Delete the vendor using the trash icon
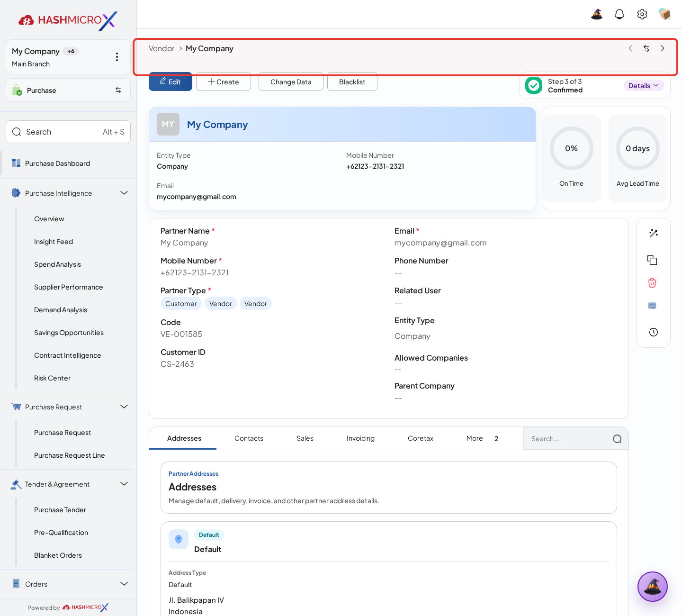 tap(652, 283)
